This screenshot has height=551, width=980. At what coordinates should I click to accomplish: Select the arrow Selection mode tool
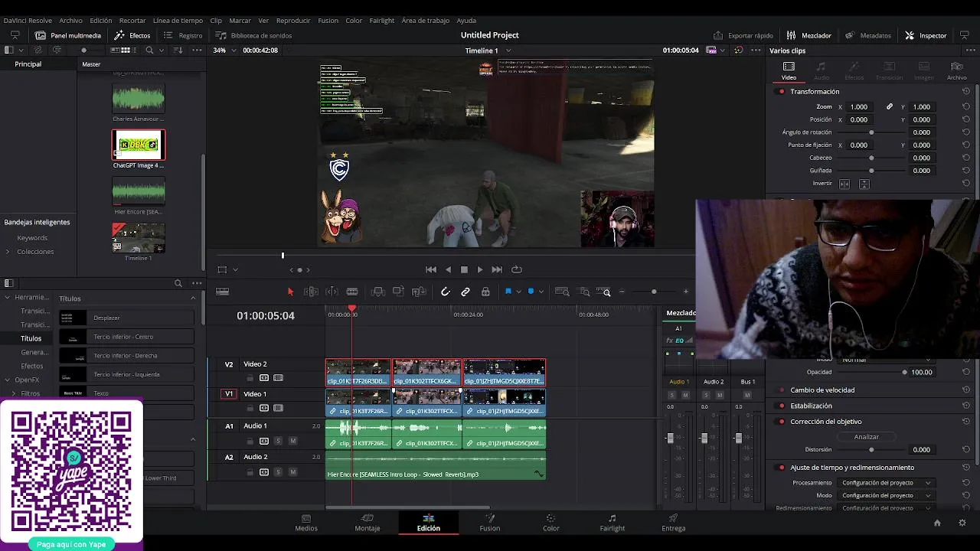[x=290, y=292]
